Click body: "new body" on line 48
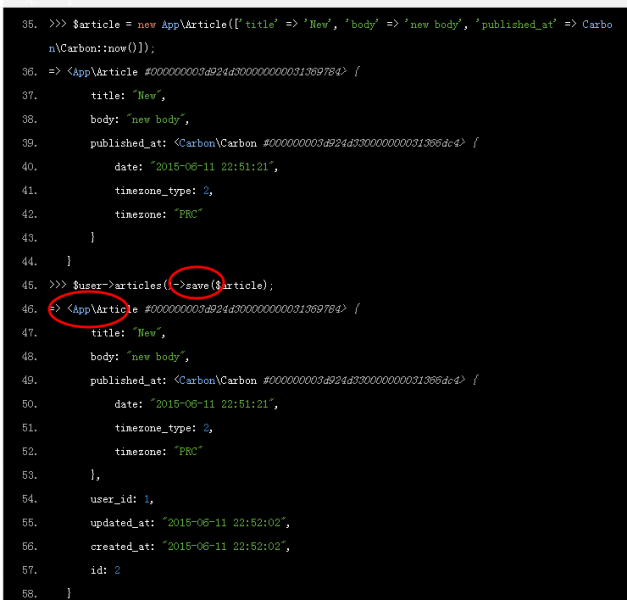627x600 pixels. [x=140, y=357]
